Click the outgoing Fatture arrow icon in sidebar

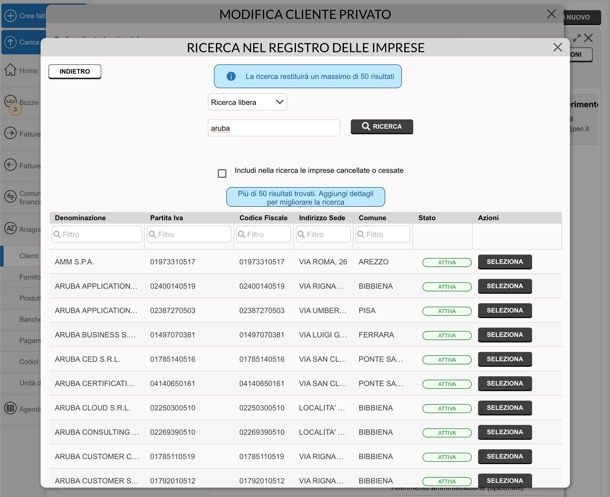(11, 133)
